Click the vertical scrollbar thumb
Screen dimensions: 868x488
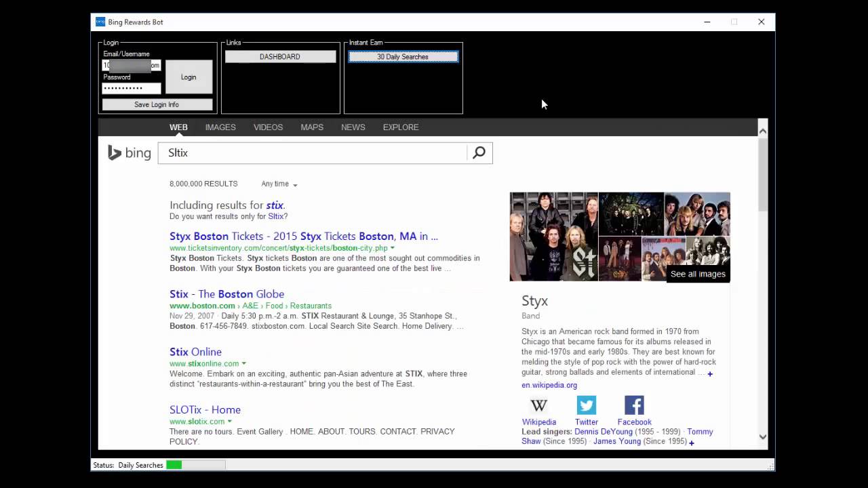click(x=763, y=174)
